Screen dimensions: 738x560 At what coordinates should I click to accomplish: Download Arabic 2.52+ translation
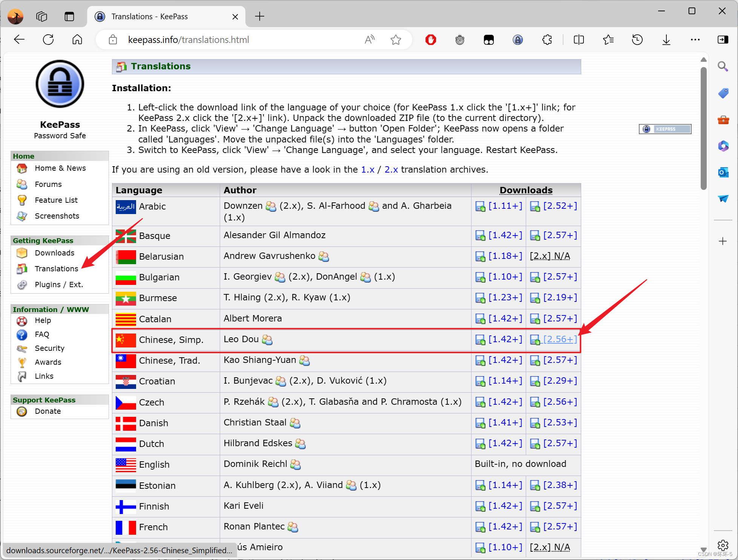click(560, 206)
